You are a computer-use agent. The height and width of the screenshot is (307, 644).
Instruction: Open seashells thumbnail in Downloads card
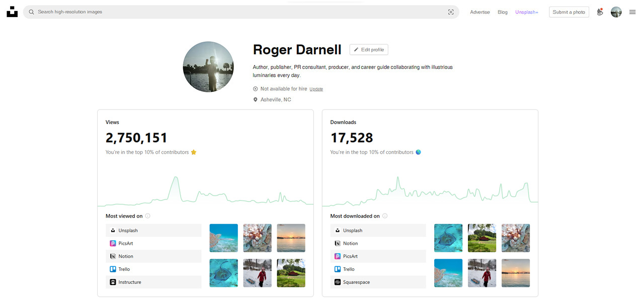pyautogui.click(x=516, y=238)
